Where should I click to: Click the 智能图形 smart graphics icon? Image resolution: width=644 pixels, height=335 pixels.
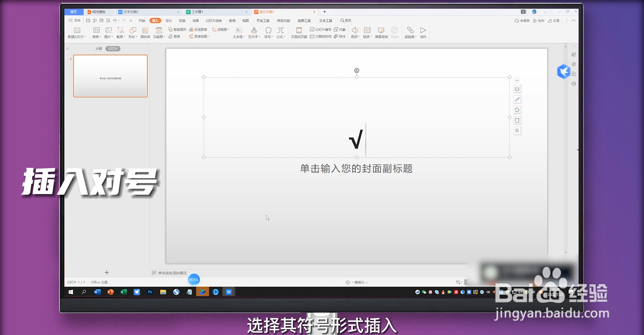point(177,29)
